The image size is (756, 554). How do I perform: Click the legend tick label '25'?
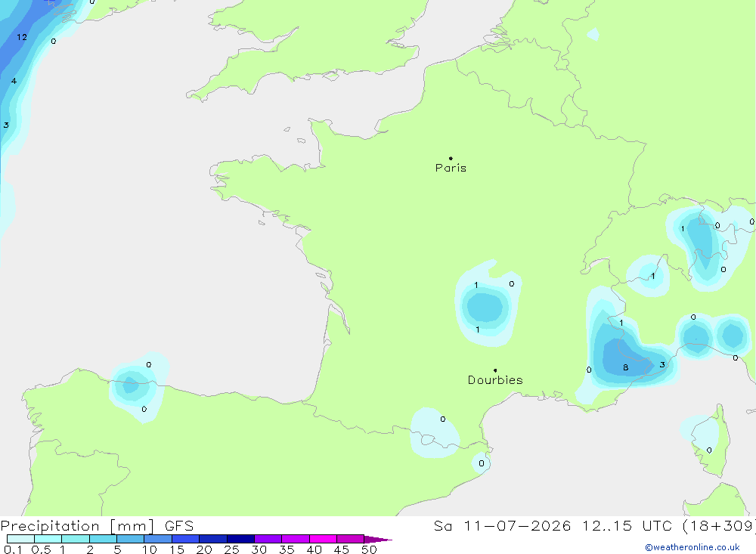[x=231, y=549]
